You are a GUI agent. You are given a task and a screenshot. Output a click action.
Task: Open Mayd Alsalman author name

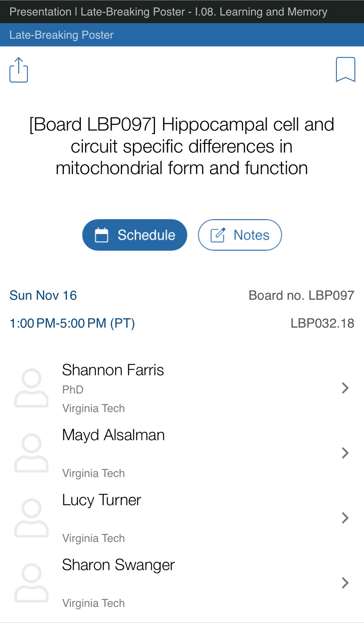coord(113,435)
